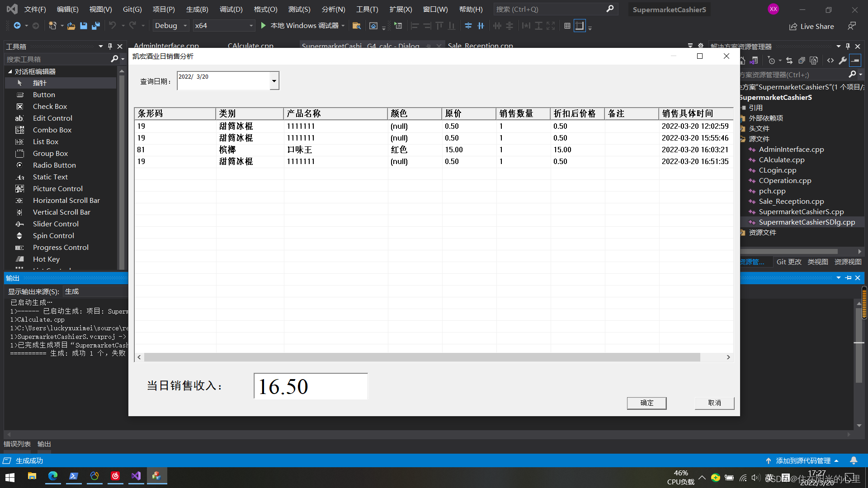Screen dimensions: 868x488
Task: Open the Debug configuration dropdown
Action: pyautogui.click(x=185, y=26)
